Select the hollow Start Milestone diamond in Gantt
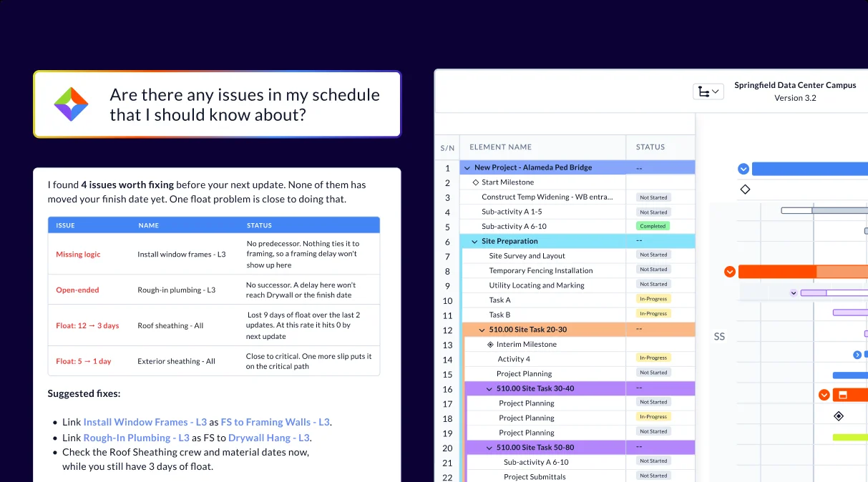 (x=745, y=190)
